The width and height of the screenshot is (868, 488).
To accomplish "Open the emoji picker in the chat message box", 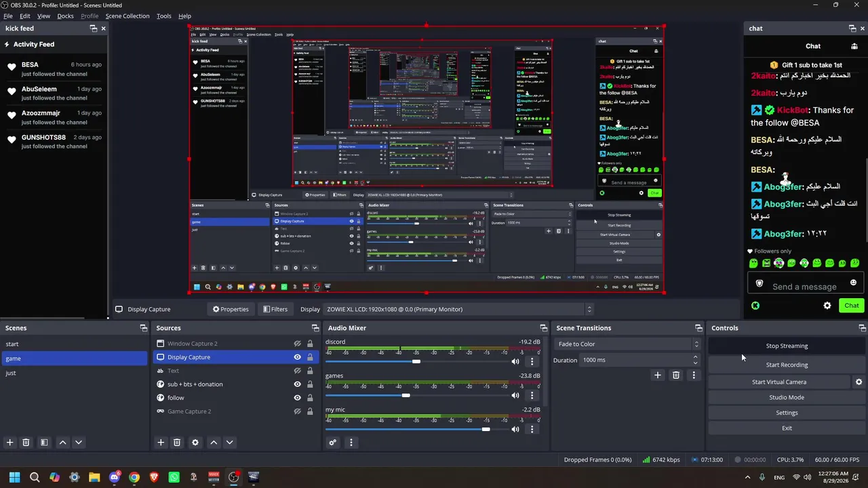I will point(854,283).
